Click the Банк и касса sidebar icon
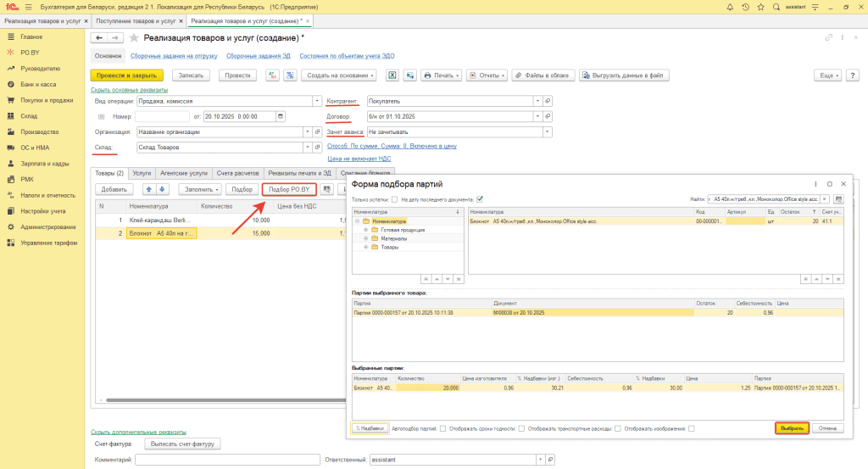This screenshot has height=469, width=868. coord(9,85)
